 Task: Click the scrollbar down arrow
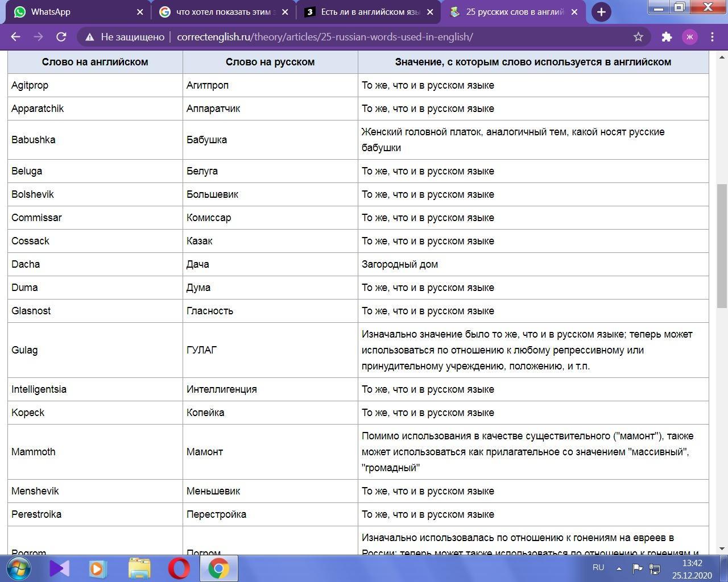pyautogui.click(x=722, y=548)
